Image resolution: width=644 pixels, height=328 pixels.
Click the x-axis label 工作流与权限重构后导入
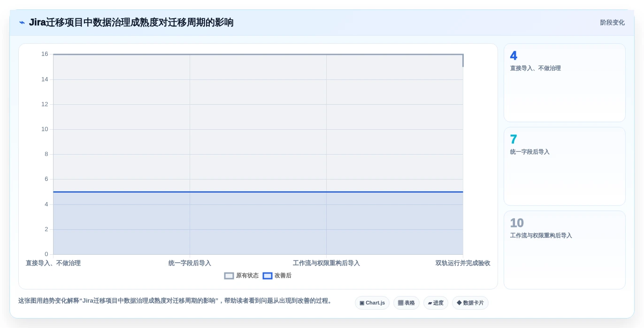point(326,263)
